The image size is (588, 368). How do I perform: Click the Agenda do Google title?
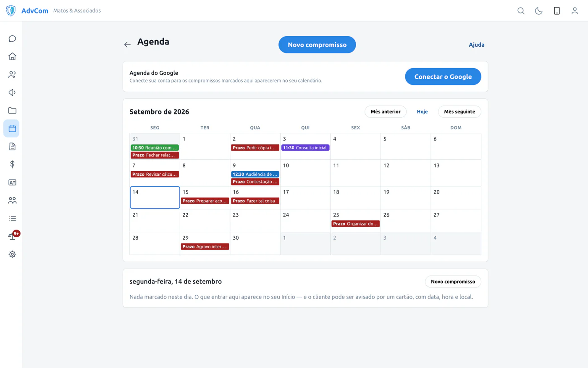(x=154, y=73)
